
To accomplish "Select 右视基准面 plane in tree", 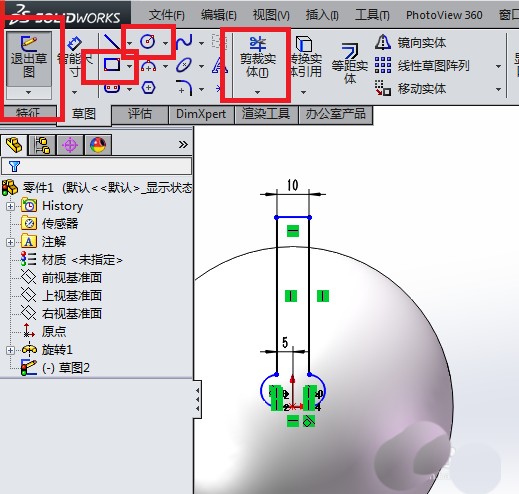I will tap(61, 313).
